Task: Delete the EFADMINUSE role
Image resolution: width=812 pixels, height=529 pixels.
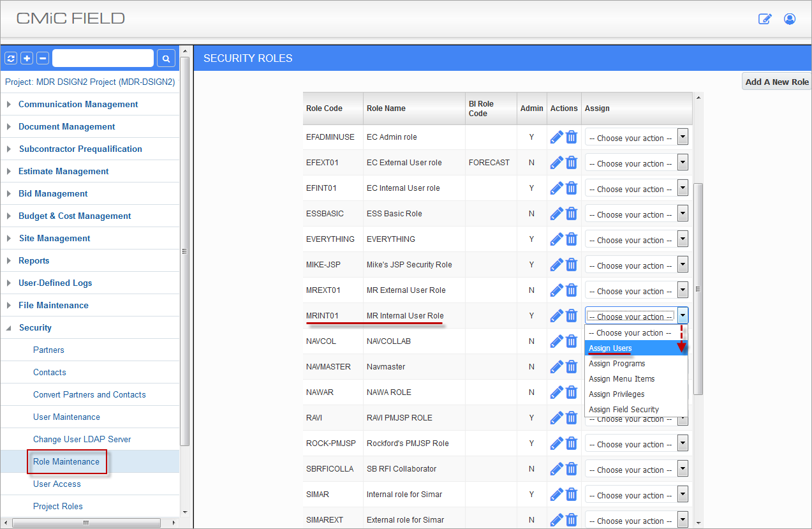Action: (x=572, y=137)
